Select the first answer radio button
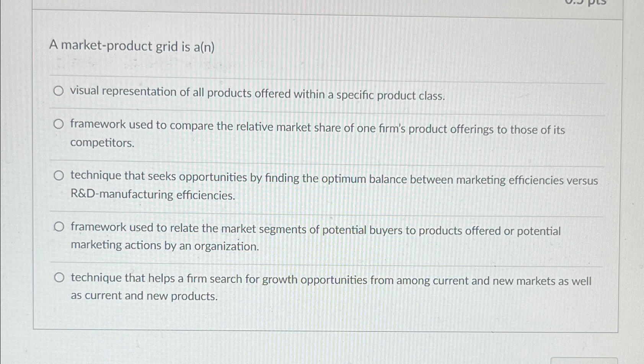The height and width of the screenshot is (364, 644). [59, 91]
